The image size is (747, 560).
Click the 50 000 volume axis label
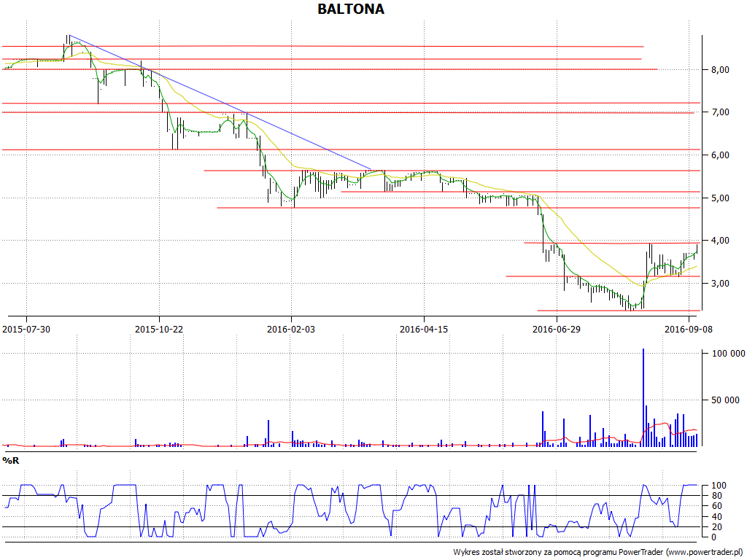pyautogui.click(x=726, y=400)
